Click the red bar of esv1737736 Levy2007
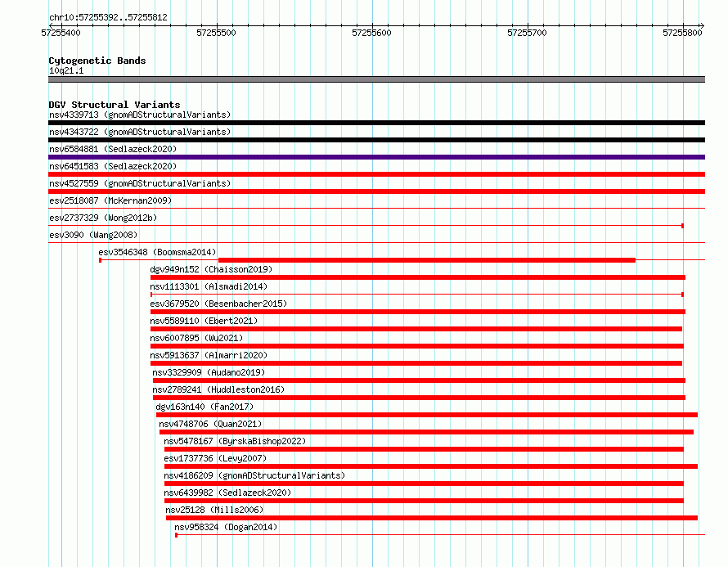 431,466
